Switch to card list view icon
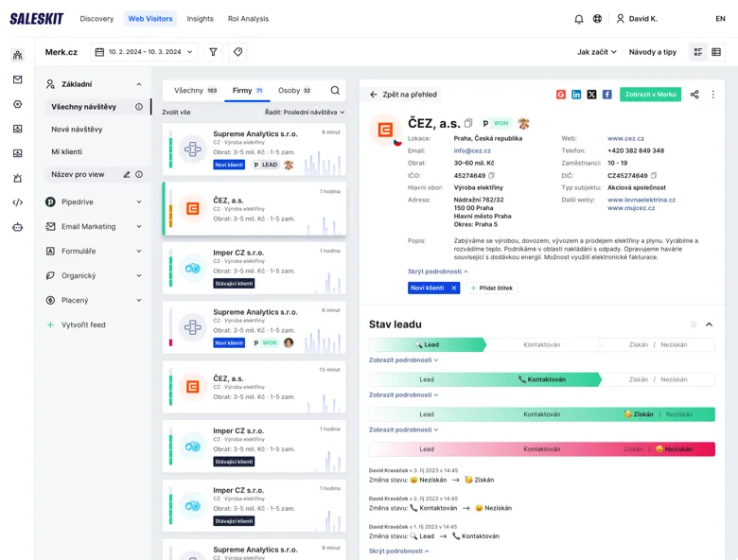The height and width of the screenshot is (560, 738). tap(698, 52)
